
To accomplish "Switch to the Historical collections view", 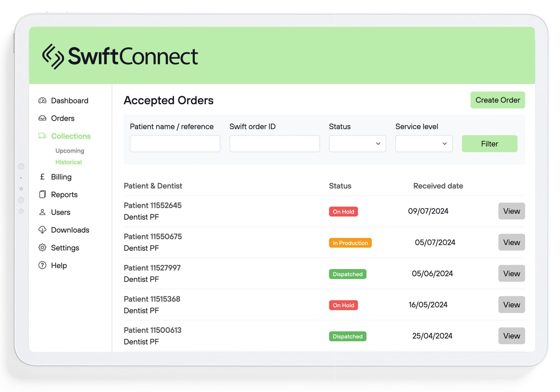I will pos(68,162).
